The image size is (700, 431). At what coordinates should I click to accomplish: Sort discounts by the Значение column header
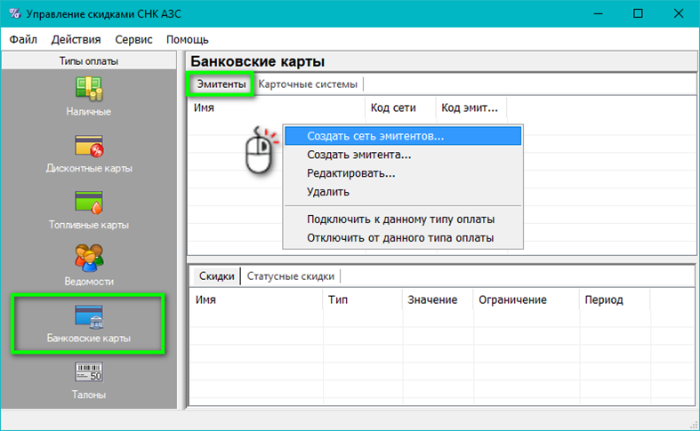pyautogui.click(x=432, y=300)
